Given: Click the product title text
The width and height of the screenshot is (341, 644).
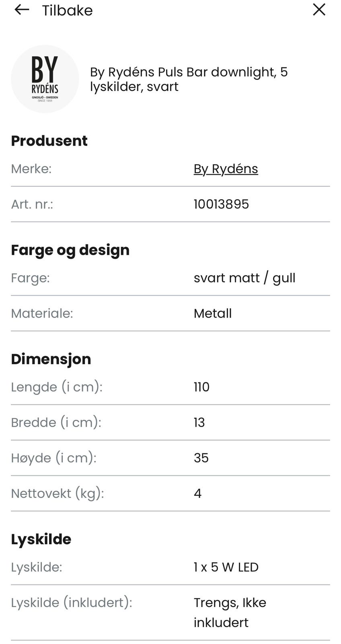Looking at the screenshot, I should pyautogui.click(x=189, y=79).
